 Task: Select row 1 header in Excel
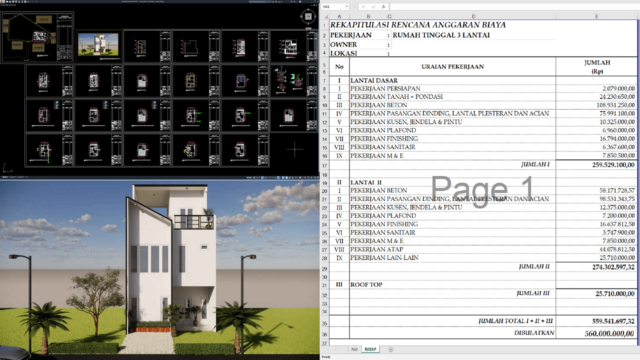coord(325,25)
